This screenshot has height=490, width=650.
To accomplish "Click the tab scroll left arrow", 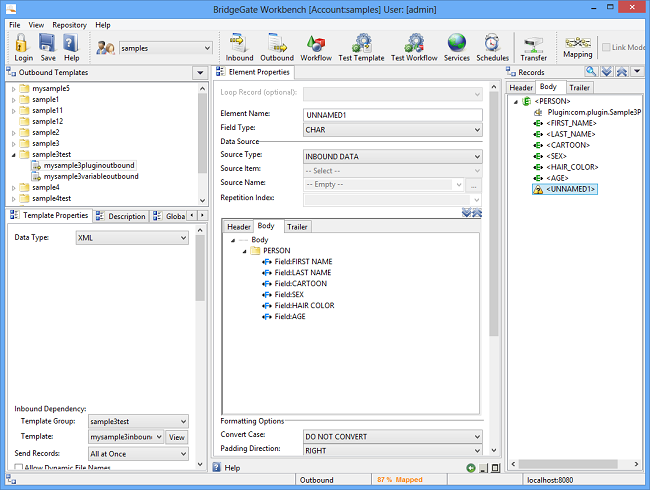I will (x=192, y=216).
